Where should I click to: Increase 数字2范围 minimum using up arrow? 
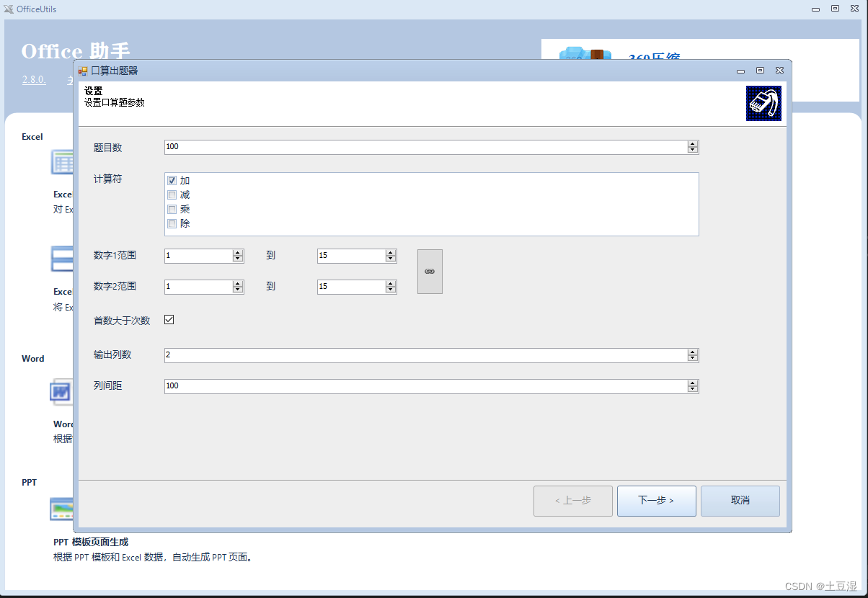point(238,284)
